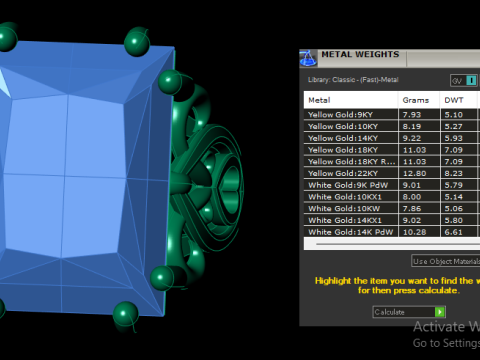Click the Library: Classic - (Fast)-Metal label
The width and height of the screenshot is (480, 360).
353,80
